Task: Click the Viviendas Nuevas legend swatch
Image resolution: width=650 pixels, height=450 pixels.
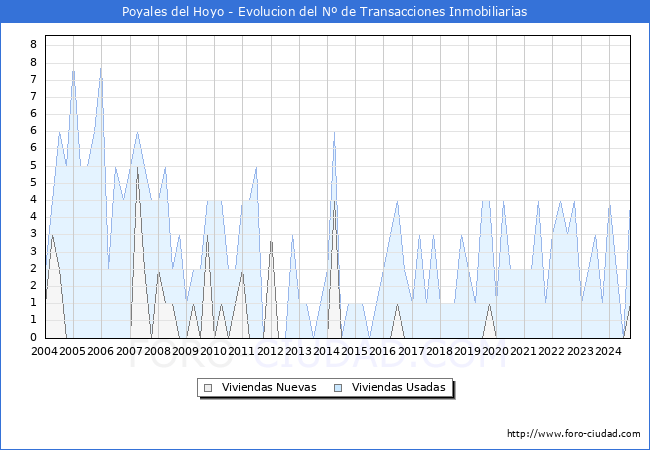Action: pos(208,388)
